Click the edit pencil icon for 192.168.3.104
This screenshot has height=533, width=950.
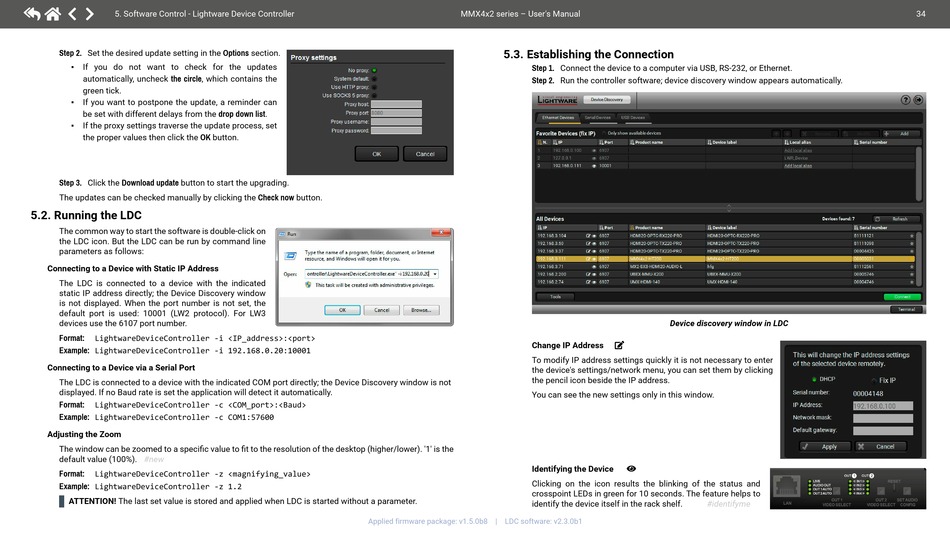point(588,236)
